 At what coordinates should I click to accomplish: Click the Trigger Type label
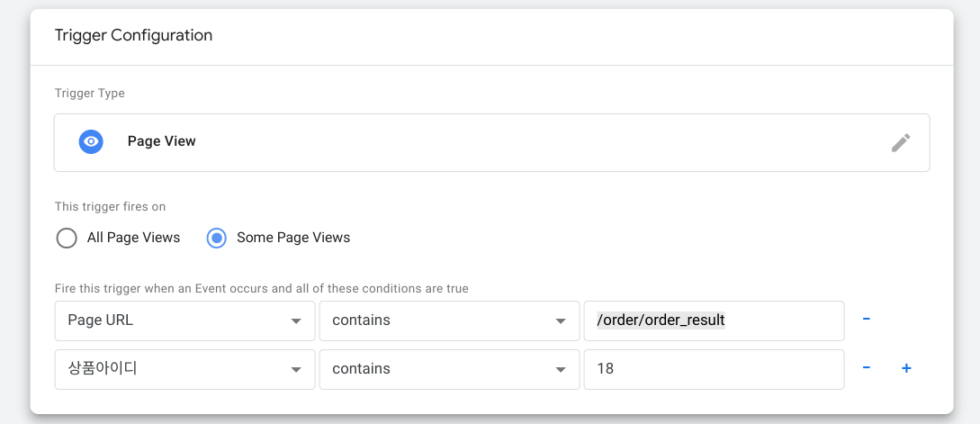[x=90, y=94]
